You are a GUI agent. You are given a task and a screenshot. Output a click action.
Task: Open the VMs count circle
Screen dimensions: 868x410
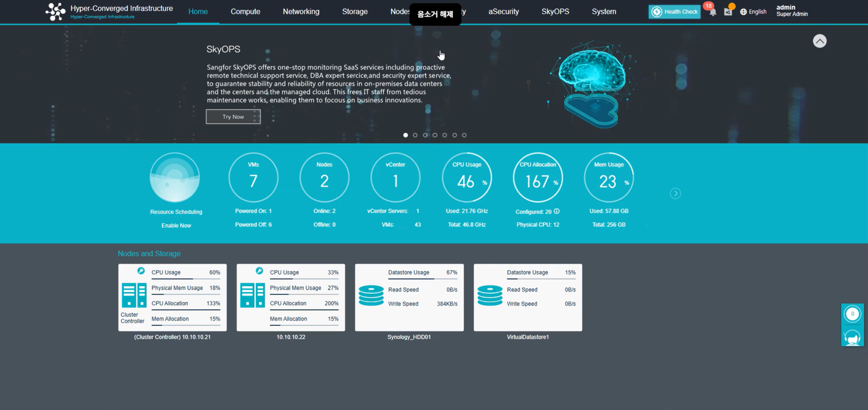coord(253,177)
